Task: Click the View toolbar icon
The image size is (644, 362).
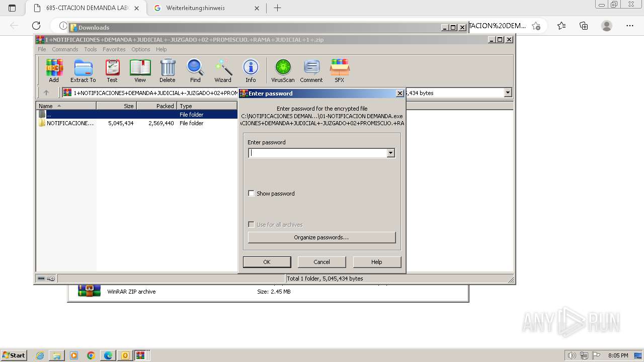Action: (x=140, y=70)
